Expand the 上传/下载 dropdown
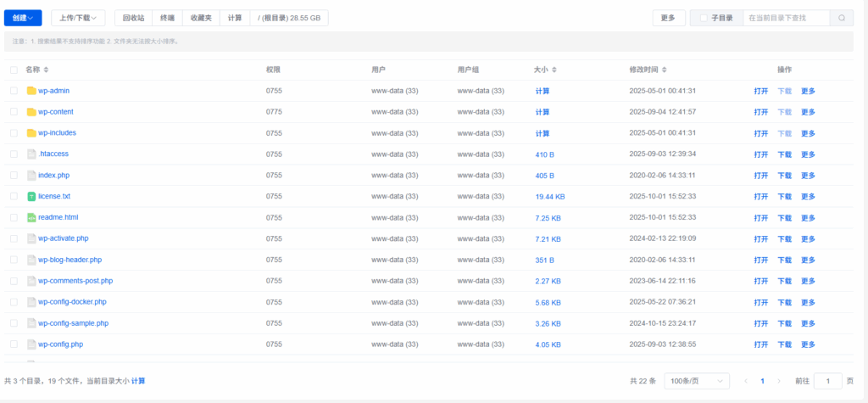Image resolution: width=868 pixels, height=403 pixels. [78, 18]
